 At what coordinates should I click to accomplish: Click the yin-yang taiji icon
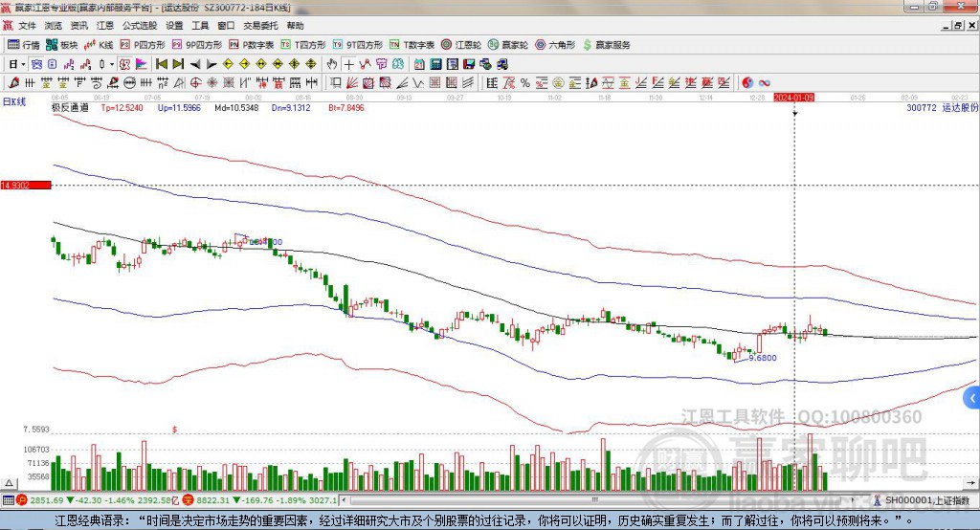click(747, 83)
